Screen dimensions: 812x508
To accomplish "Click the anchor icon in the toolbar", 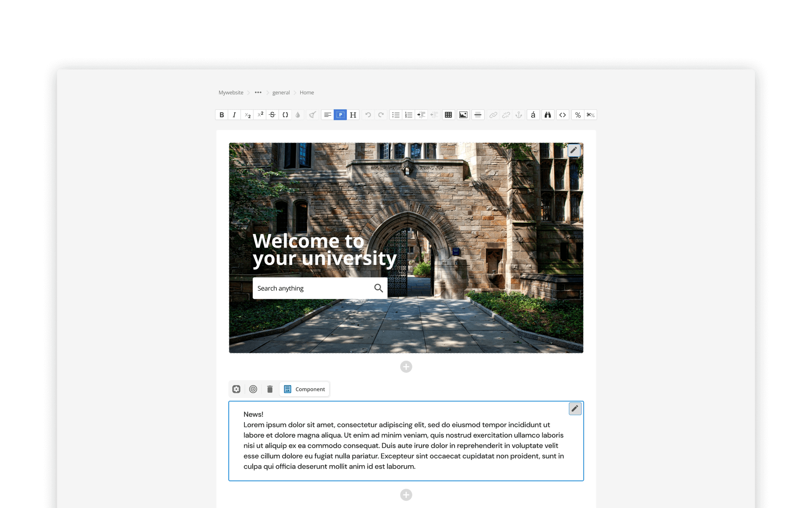I will pyautogui.click(x=518, y=115).
